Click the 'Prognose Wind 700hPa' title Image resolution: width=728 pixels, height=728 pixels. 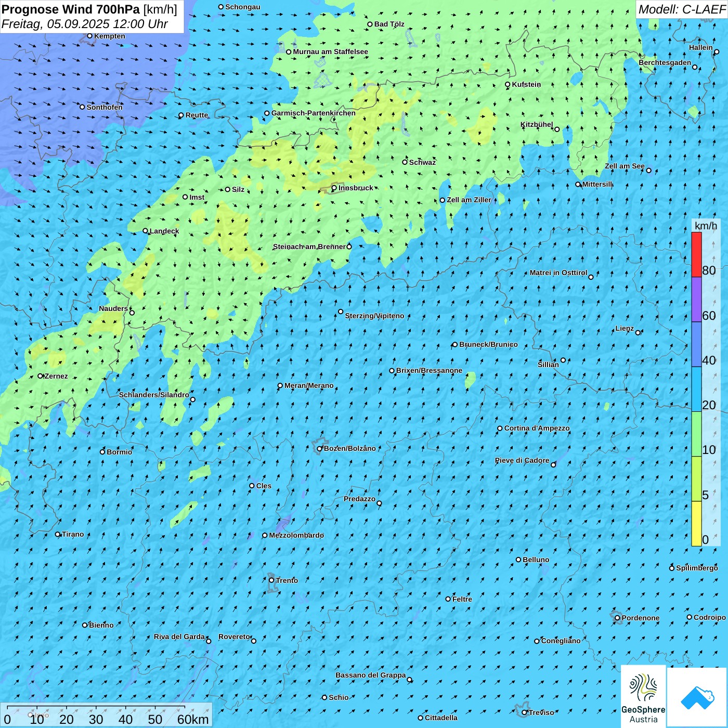71,9
